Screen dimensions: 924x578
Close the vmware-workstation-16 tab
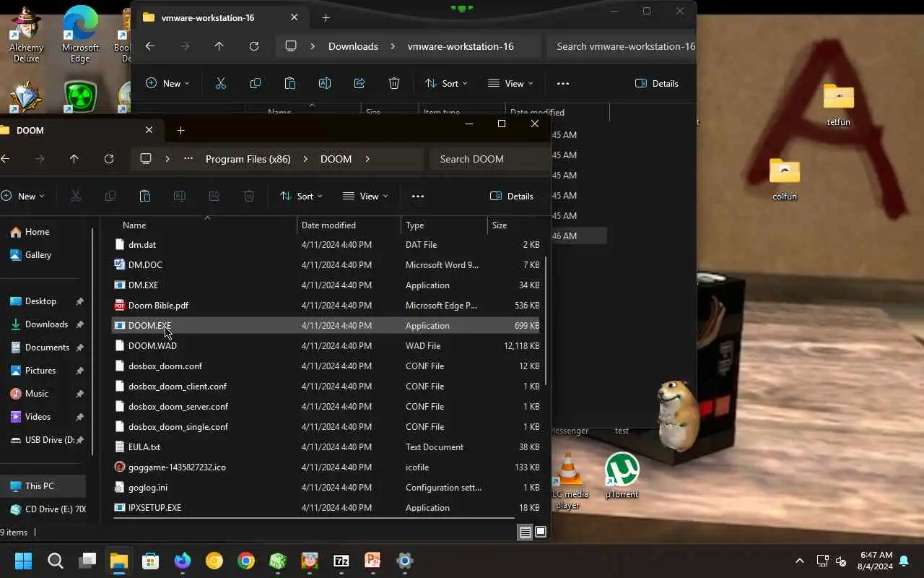click(294, 17)
